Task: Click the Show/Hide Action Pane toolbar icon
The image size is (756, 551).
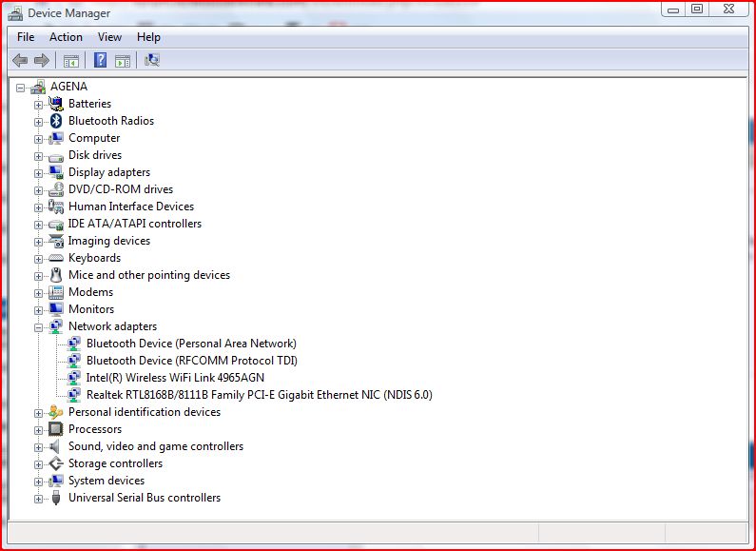Action: click(x=123, y=61)
